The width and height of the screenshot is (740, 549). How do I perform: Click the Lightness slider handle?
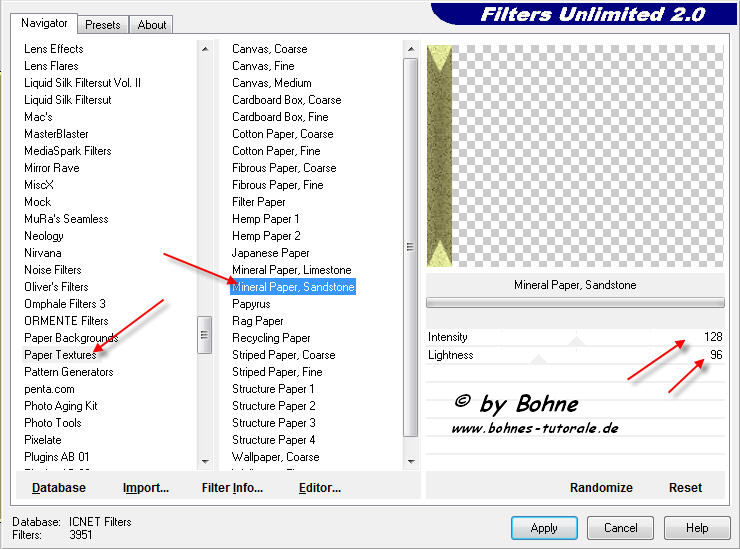(x=539, y=359)
